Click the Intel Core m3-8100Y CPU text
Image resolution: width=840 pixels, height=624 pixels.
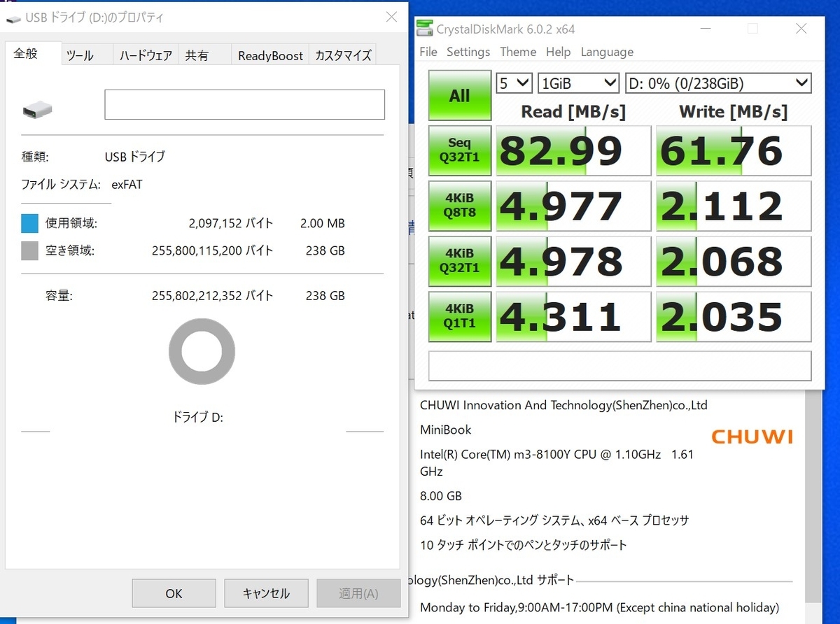click(556, 462)
